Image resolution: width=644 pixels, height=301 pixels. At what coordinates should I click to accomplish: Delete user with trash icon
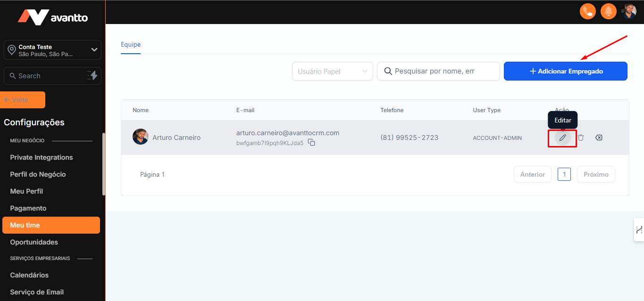pos(581,138)
